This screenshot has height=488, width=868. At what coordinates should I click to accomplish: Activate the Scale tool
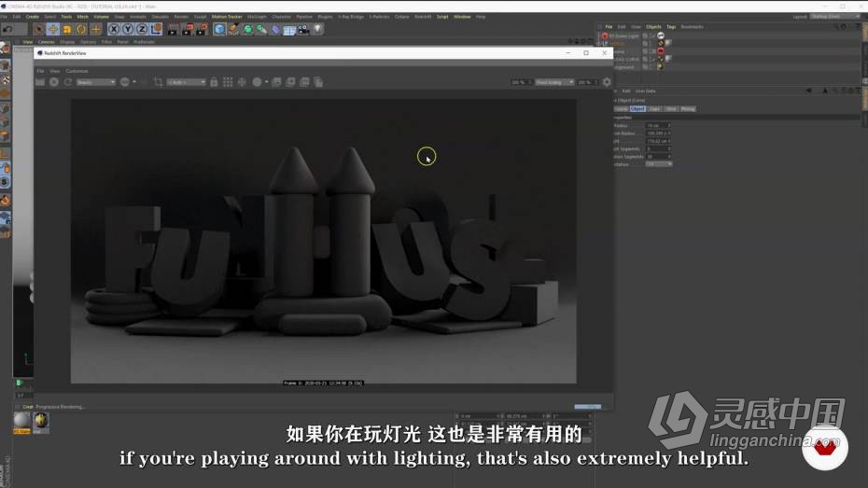click(67, 29)
